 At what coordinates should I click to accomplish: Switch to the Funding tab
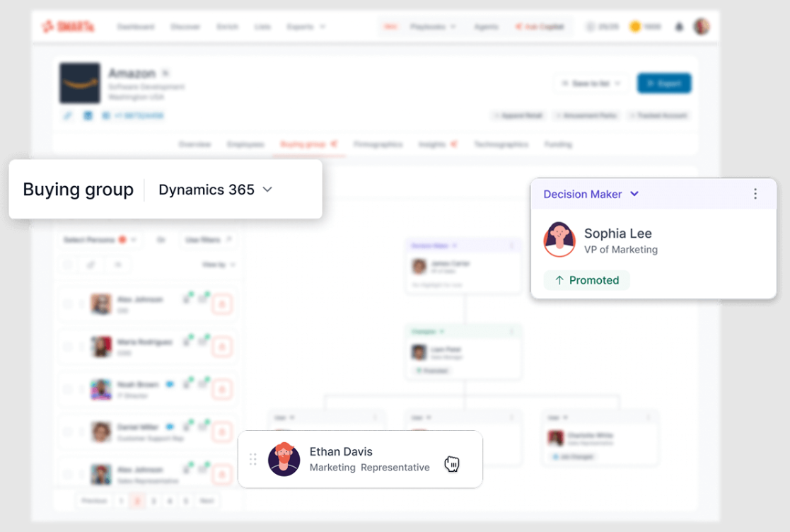tap(558, 144)
